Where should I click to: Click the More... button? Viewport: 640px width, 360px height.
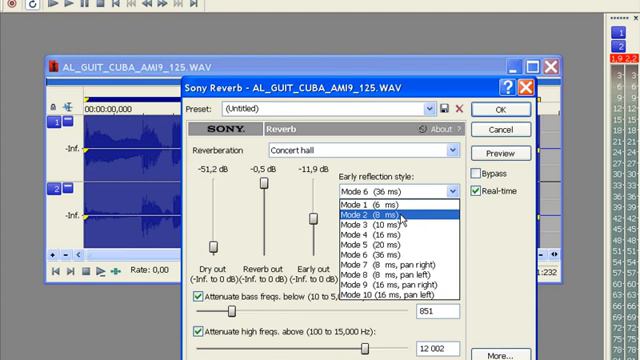[501, 355]
